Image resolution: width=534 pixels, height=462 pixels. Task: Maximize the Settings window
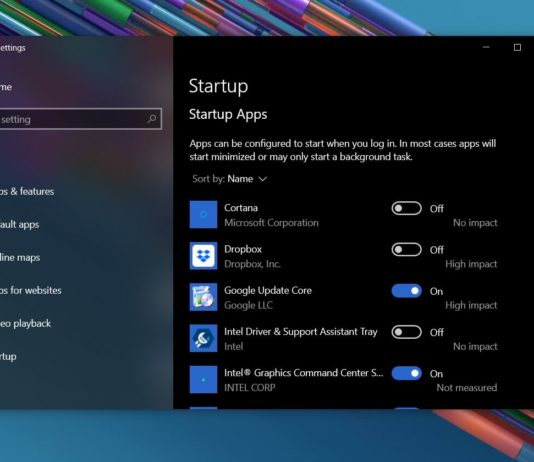click(517, 47)
